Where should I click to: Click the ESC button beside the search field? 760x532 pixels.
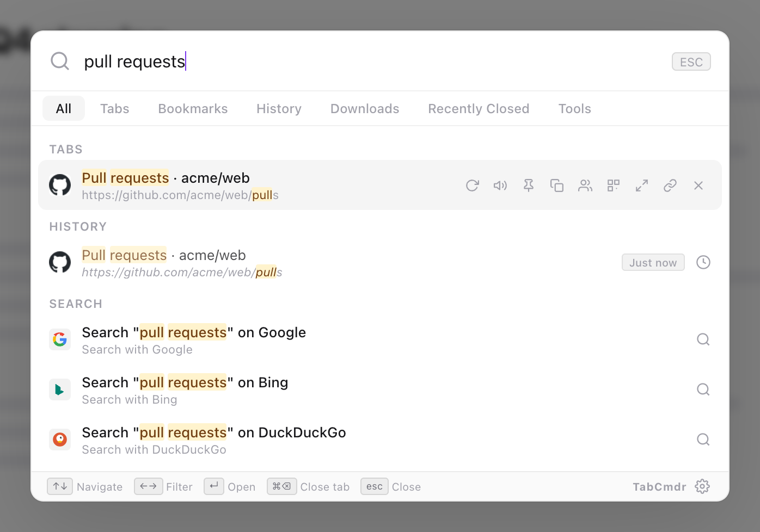point(691,62)
